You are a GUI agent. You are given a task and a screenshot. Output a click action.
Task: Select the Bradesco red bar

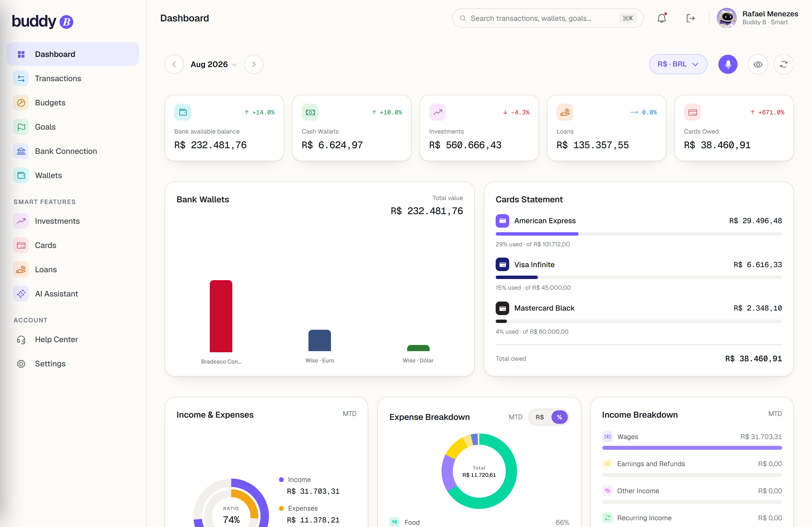click(x=221, y=316)
